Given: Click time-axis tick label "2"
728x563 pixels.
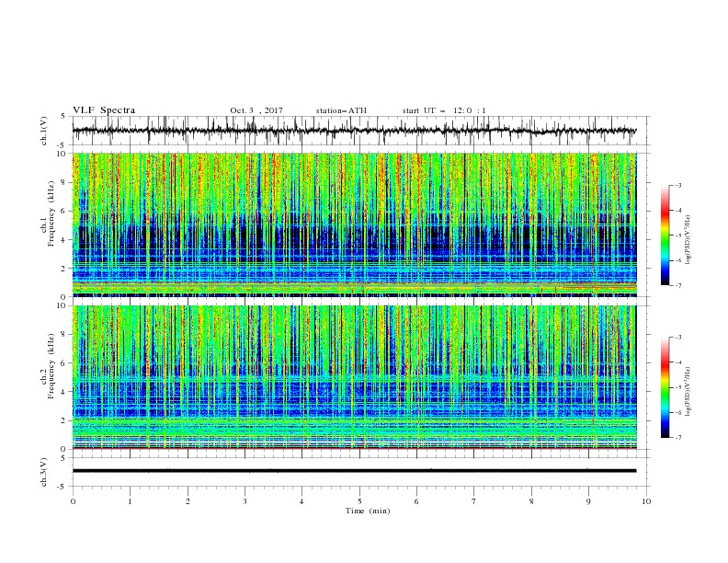Looking at the screenshot, I should point(188,501).
